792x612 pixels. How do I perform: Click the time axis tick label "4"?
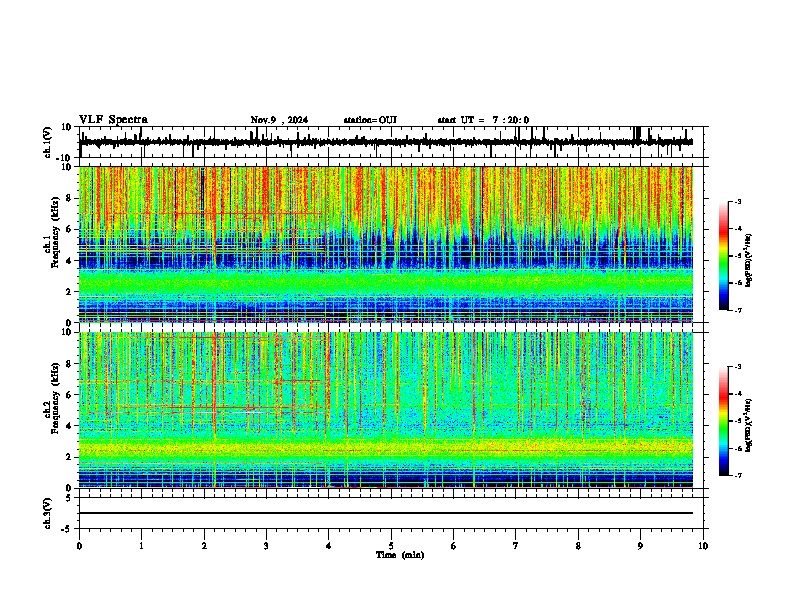(329, 546)
